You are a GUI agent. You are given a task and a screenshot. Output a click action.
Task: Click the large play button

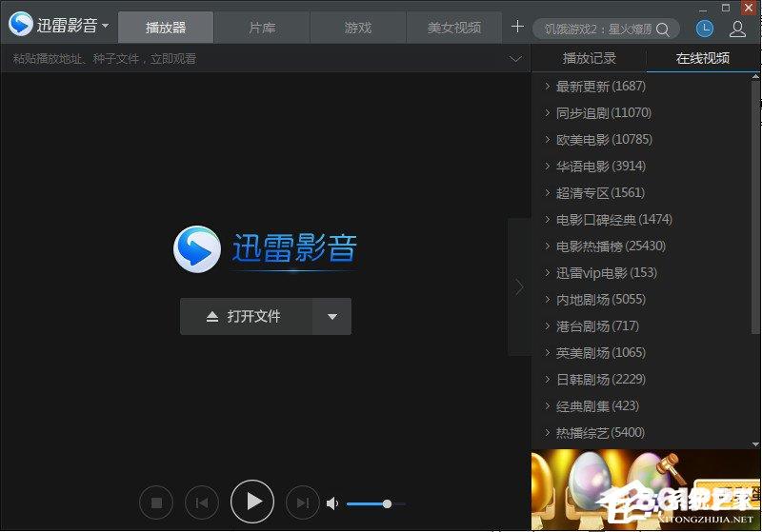252,502
